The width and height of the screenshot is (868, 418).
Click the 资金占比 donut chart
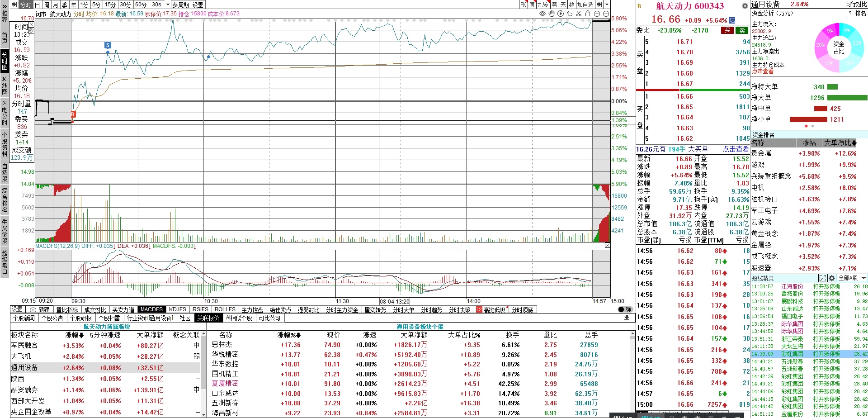pyautogui.click(x=839, y=47)
